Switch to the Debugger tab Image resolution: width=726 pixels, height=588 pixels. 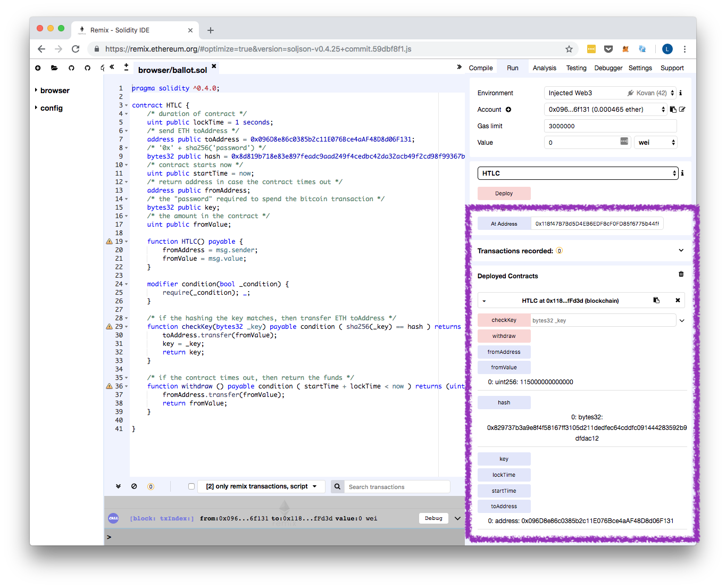pyautogui.click(x=608, y=68)
